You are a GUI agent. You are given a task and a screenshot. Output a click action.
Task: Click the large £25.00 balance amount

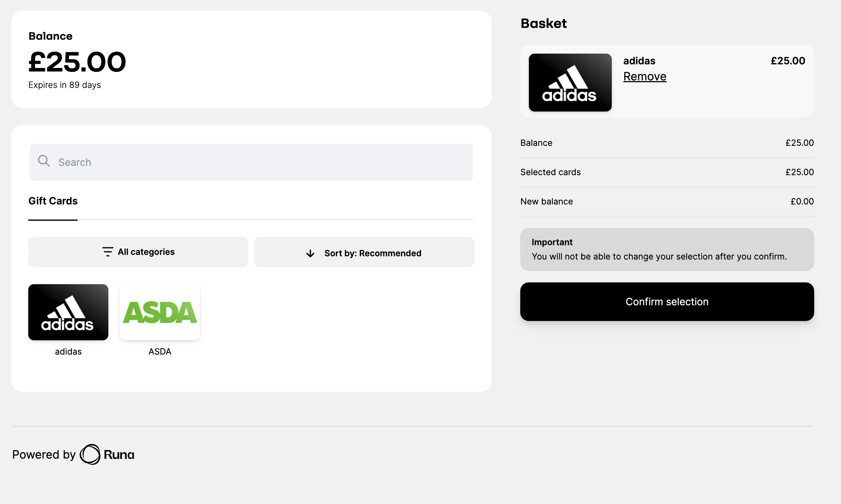click(x=77, y=62)
